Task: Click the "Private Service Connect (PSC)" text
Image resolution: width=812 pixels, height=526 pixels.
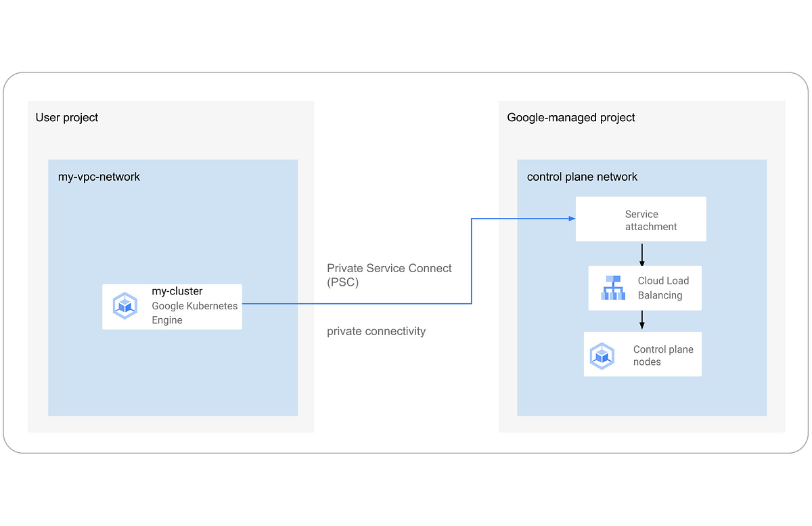Action: pos(389,275)
